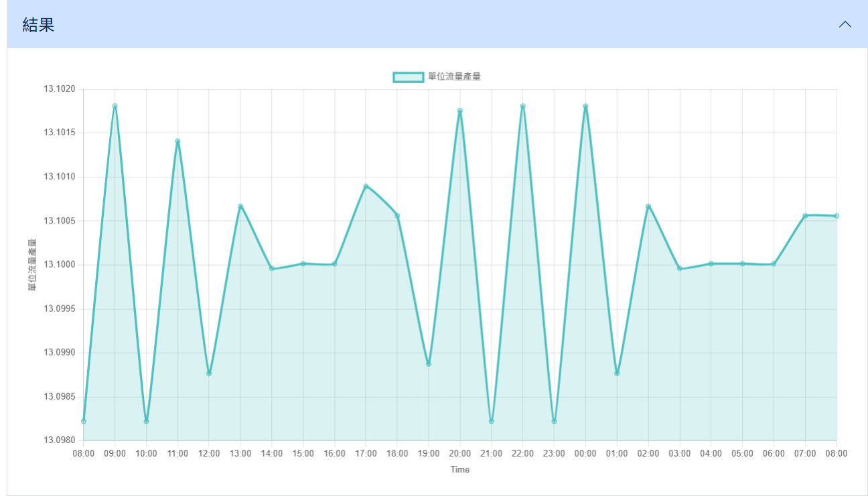Select the data point at 02:00

(648, 206)
